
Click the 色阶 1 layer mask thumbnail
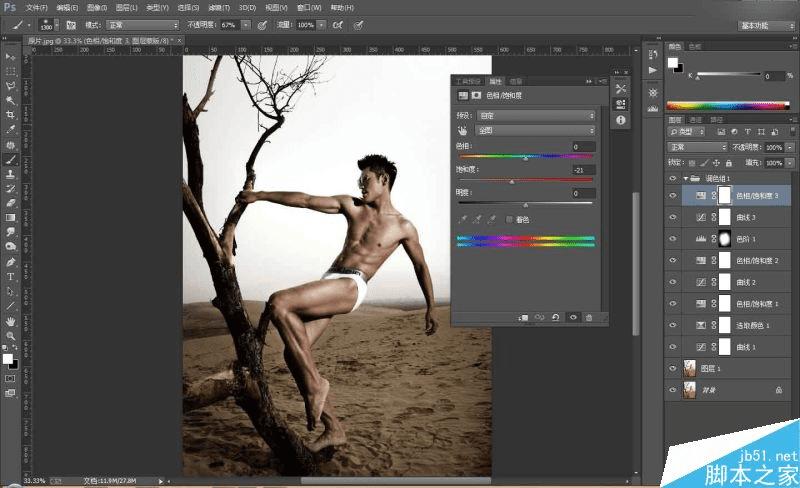724,239
